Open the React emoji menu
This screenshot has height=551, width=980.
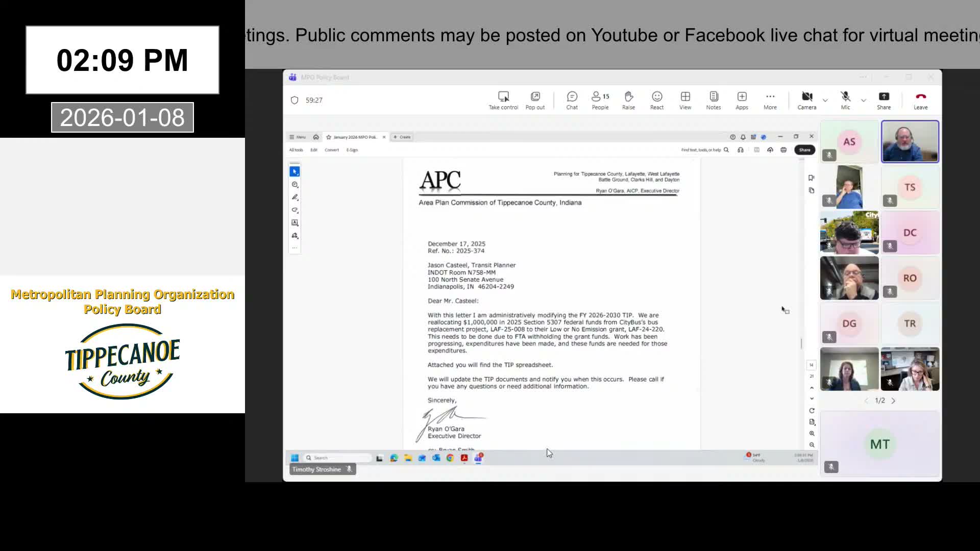(x=657, y=97)
